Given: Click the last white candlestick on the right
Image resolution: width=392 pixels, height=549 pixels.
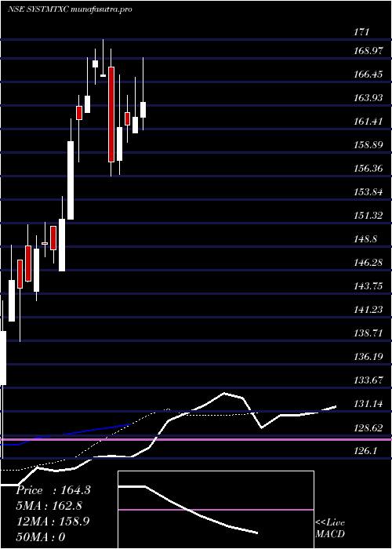Looking at the screenshot, I should 143,110.
